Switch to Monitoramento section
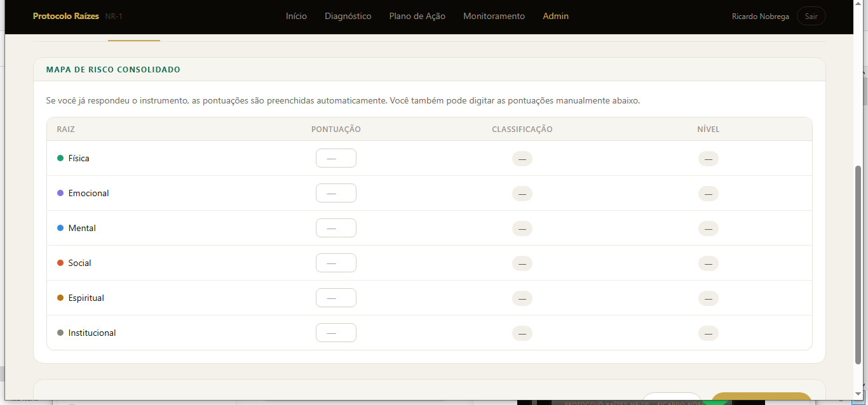The width and height of the screenshot is (868, 405). (x=494, y=16)
